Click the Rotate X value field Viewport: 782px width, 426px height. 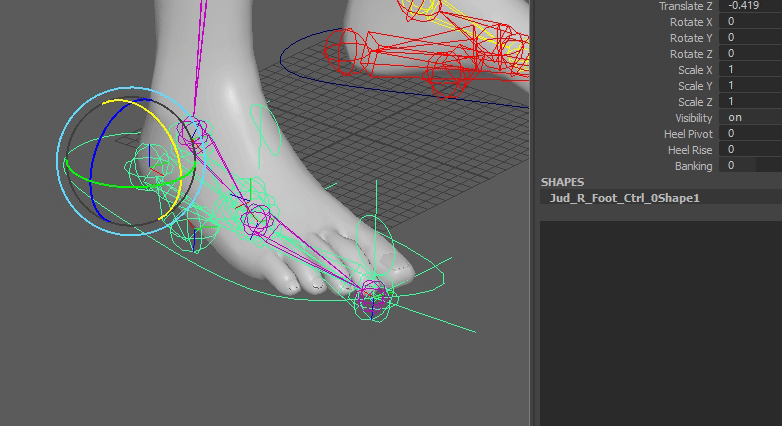[750, 21]
